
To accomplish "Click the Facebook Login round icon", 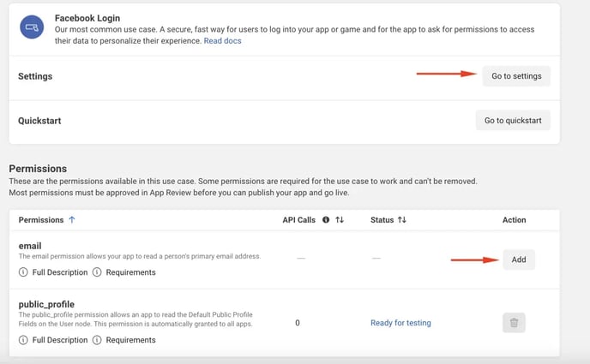I will pyautogui.click(x=32, y=27).
